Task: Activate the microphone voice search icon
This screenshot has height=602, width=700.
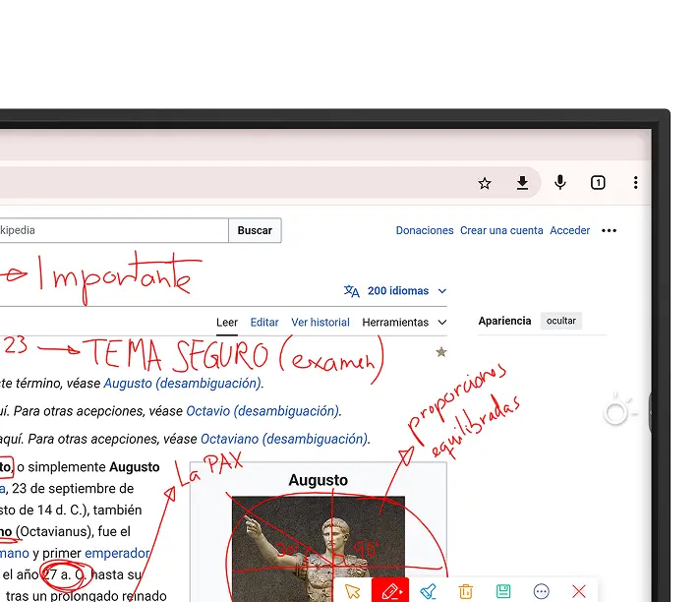Action: [x=559, y=183]
